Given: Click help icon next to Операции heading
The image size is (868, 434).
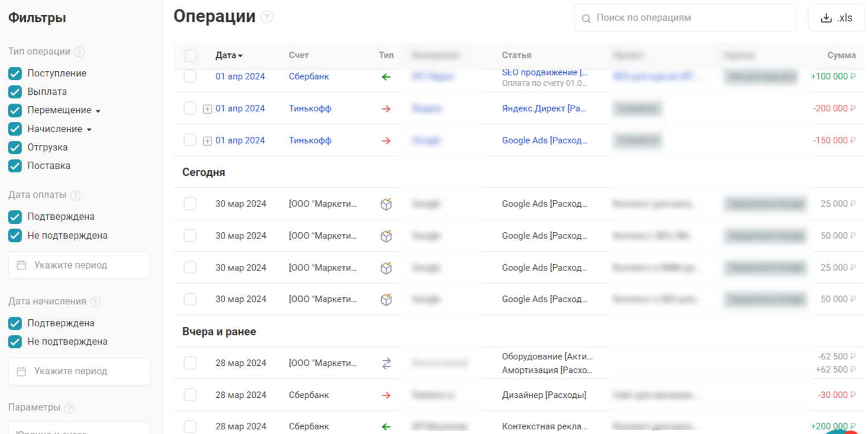Looking at the screenshot, I should [x=267, y=17].
